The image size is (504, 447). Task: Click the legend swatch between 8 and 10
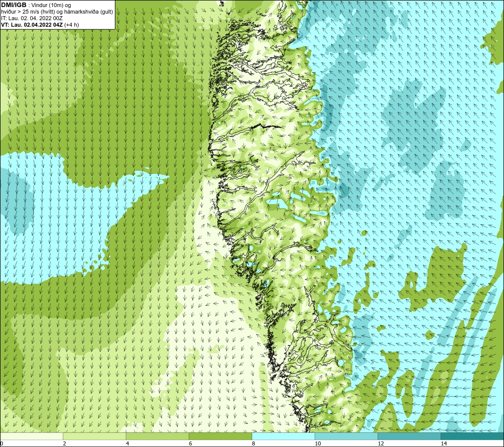tap(283, 436)
